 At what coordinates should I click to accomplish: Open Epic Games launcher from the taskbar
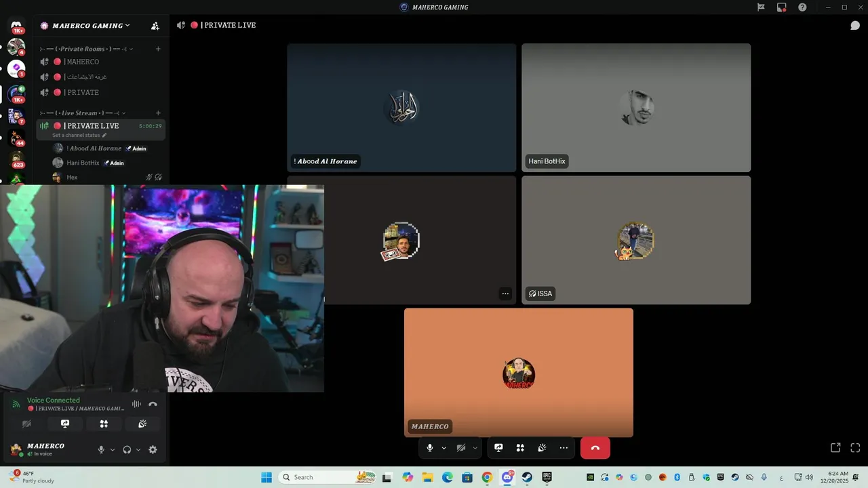(547, 477)
